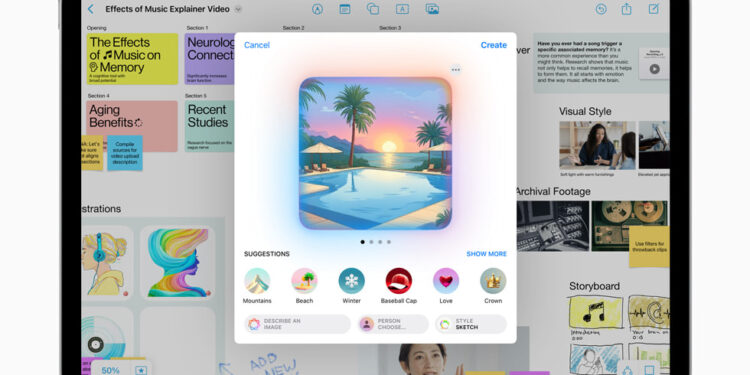Select the mixing console archival photo
Image resolution: width=750 pixels, height=375 pixels.
[x=553, y=226]
